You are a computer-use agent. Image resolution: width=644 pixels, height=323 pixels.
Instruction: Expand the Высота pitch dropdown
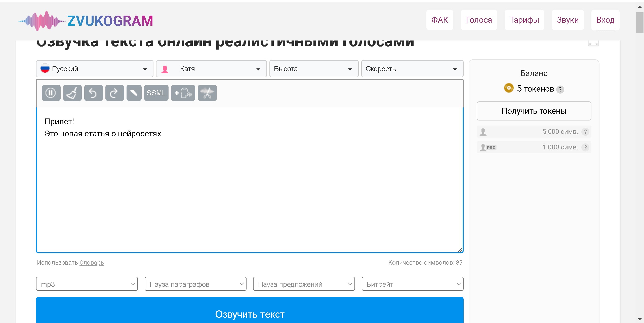[x=314, y=69]
